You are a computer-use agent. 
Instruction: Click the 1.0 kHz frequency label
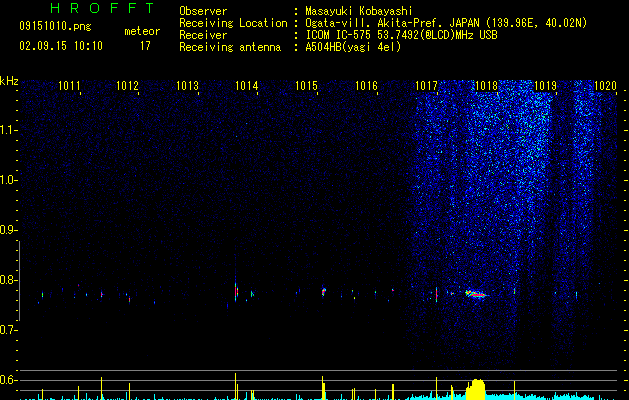coord(8,180)
